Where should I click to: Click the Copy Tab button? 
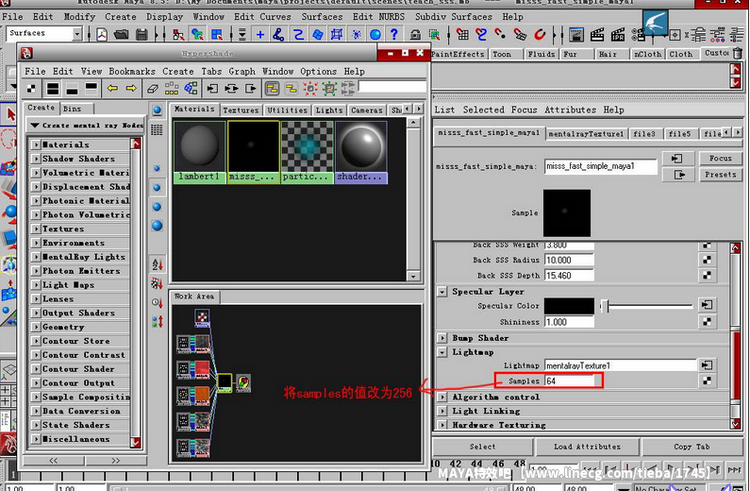[x=691, y=447]
